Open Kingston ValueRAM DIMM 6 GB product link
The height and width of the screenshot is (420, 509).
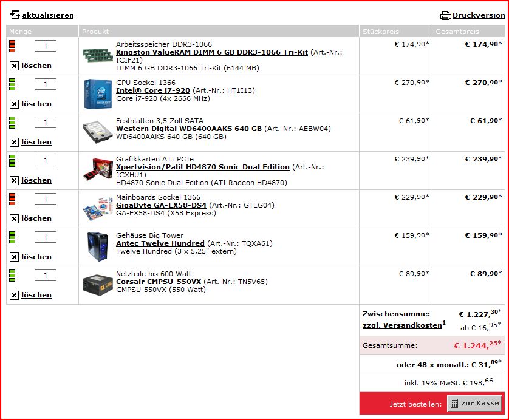point(211,52)
